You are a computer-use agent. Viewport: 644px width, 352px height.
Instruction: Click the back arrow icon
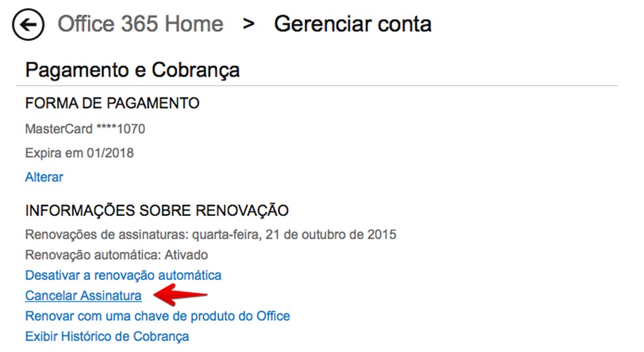click(x=28, y=26)
